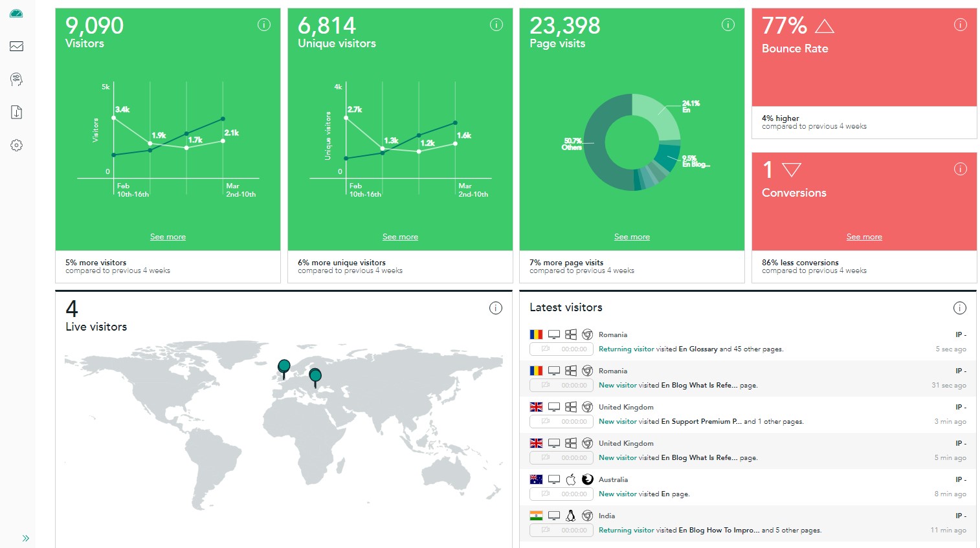Open the info icon on the Bounce Rate card

point(961,24)
